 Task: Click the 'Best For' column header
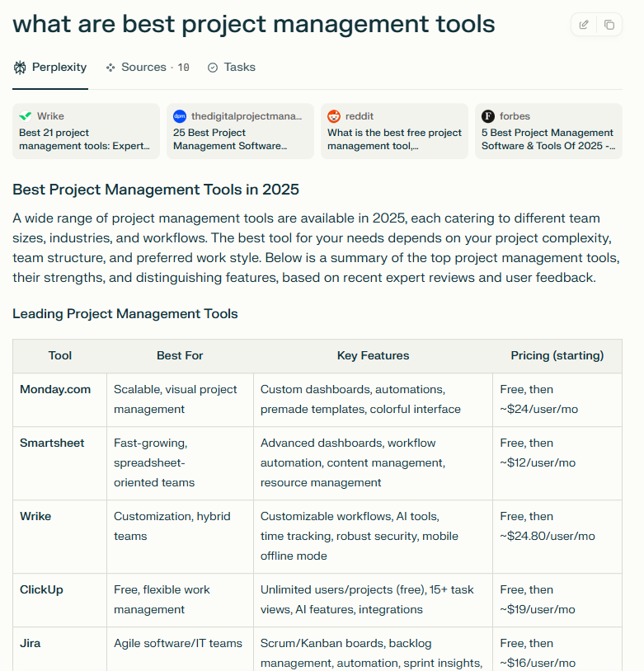coord(180,355)
